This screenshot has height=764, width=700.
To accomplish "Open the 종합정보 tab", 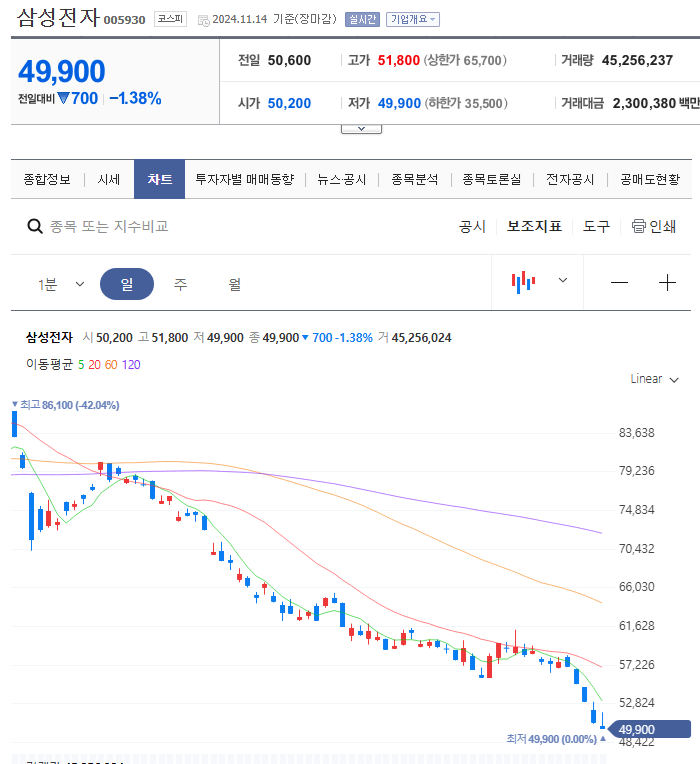I will [47, 179].
